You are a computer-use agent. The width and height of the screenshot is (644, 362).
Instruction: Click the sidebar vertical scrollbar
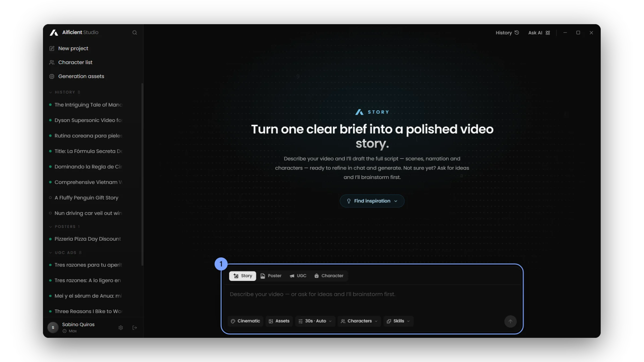[143, 174]
